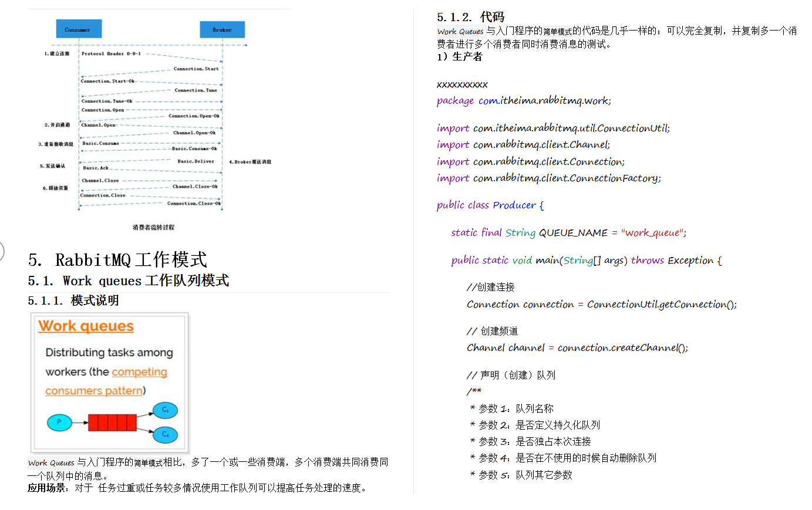Click the step label '2. 开启通道'
812x510 pixels.
[x=57, y=125]
